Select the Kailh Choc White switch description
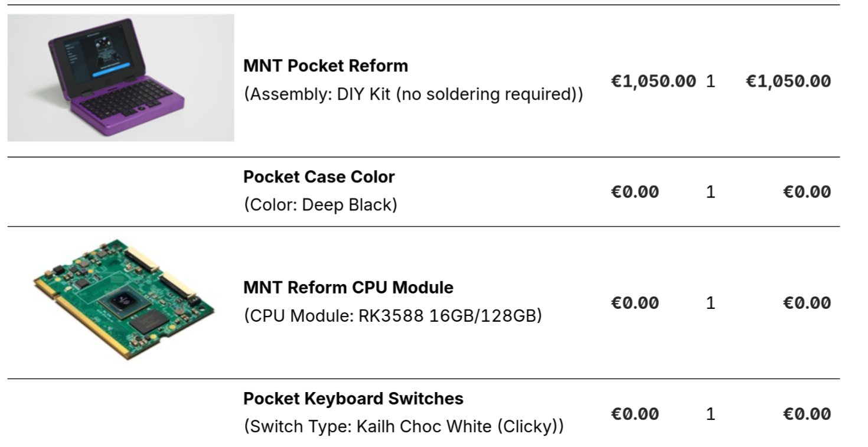Image resolution: width=868 pixels, height=447 pixels. (404, 426)
